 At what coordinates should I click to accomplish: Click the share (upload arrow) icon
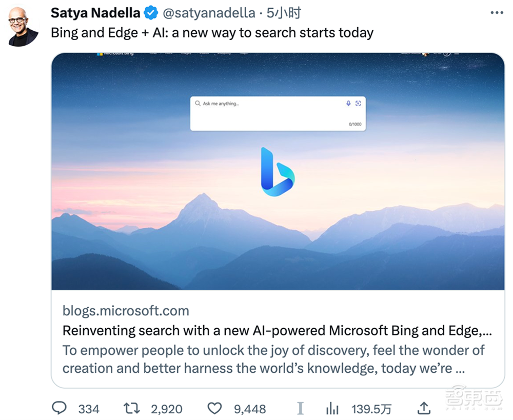tap(424, 409)
